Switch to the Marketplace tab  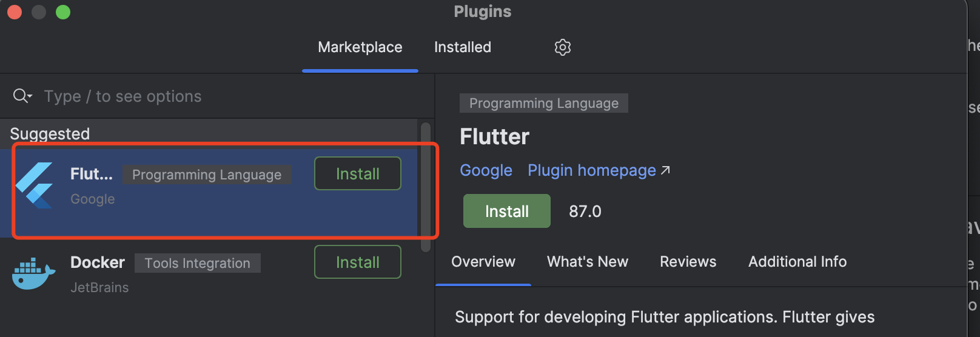pyautogui.click(x=360, y=47)
